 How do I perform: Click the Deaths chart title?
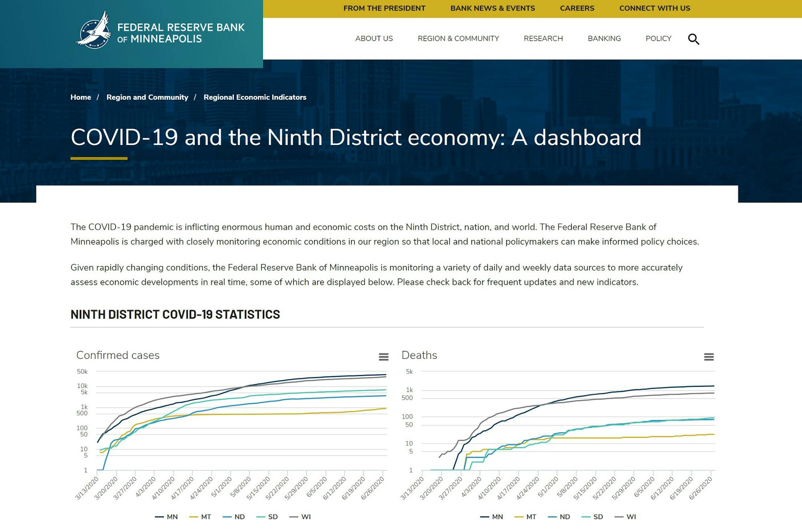[419, 355]
